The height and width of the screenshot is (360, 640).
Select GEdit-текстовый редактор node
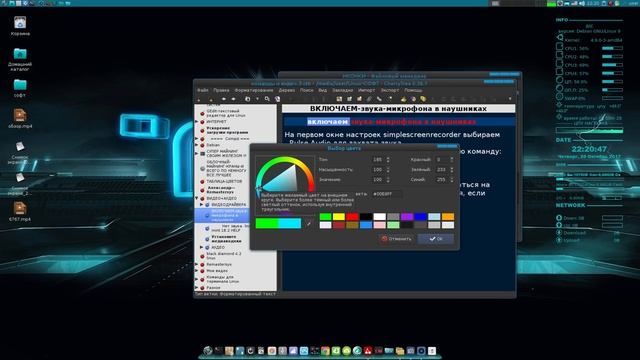click(226, 113)
